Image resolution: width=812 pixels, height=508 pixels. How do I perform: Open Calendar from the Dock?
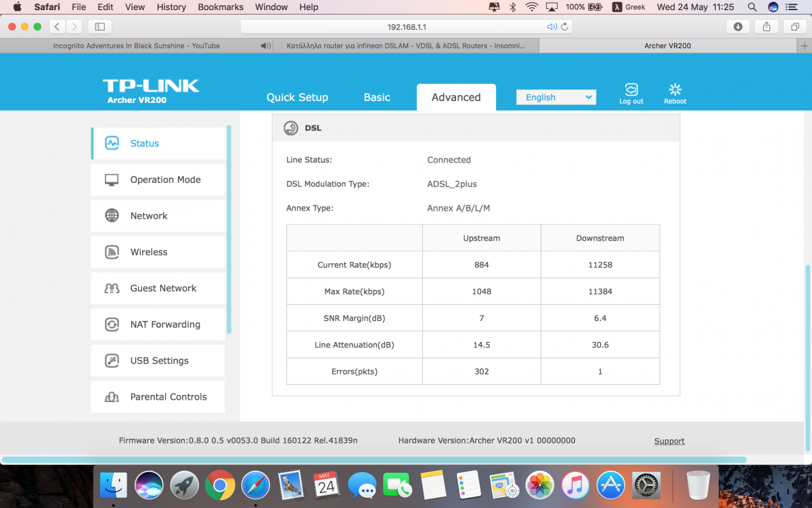click(327, 485)
